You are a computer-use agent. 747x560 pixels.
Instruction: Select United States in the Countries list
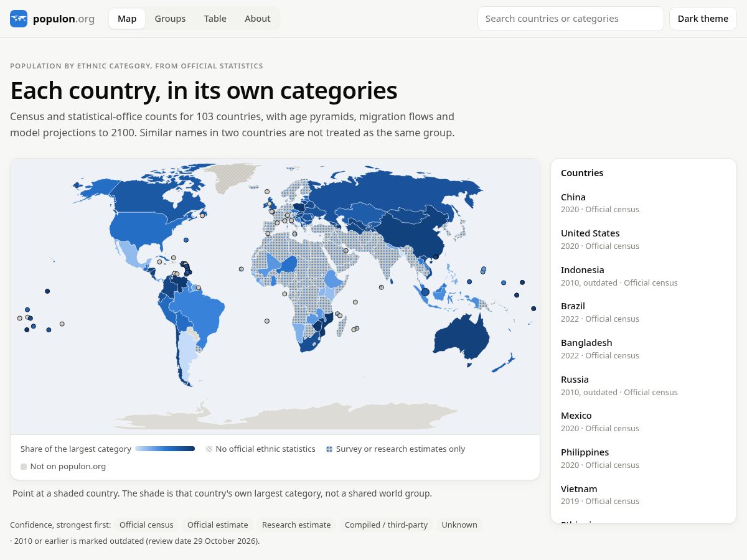coord(644,239)
